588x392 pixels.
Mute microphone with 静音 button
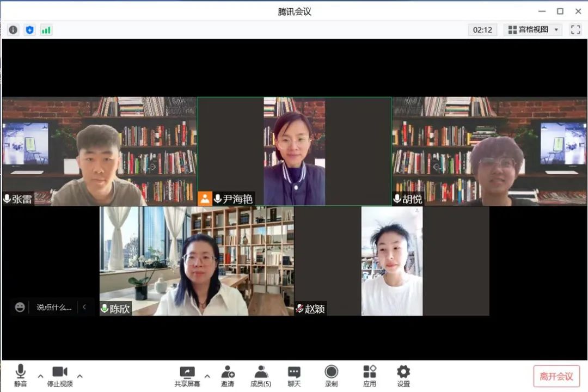21,376
